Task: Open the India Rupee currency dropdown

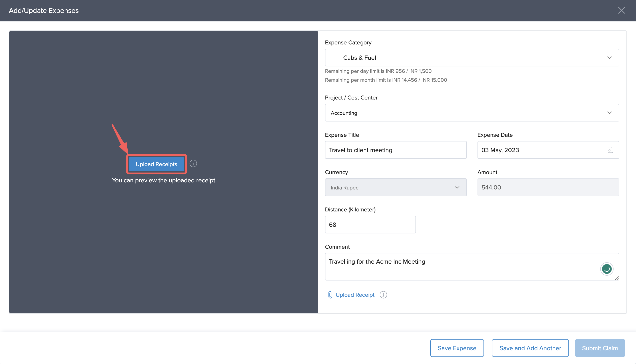Action: point(395,187)
